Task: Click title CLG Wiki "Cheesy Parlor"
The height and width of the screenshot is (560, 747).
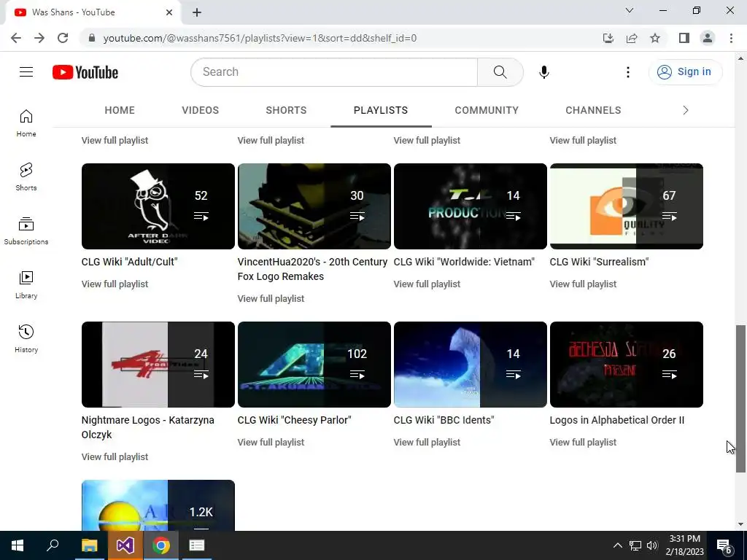Action: tap(295, 420)
